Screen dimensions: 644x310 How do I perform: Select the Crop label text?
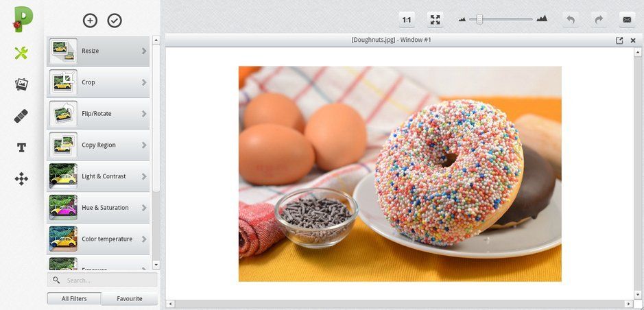point(88,82)
